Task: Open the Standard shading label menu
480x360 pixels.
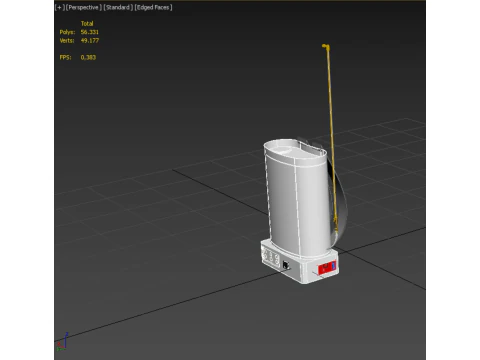Action: tap(118, 7)
